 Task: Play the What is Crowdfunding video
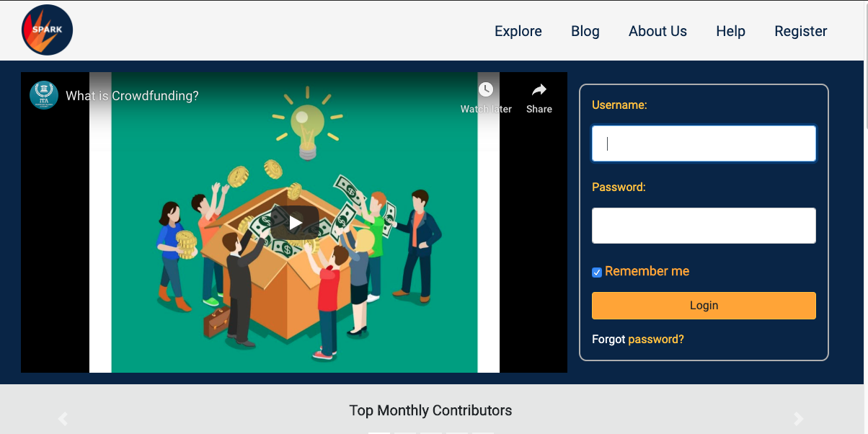point(295,223)
